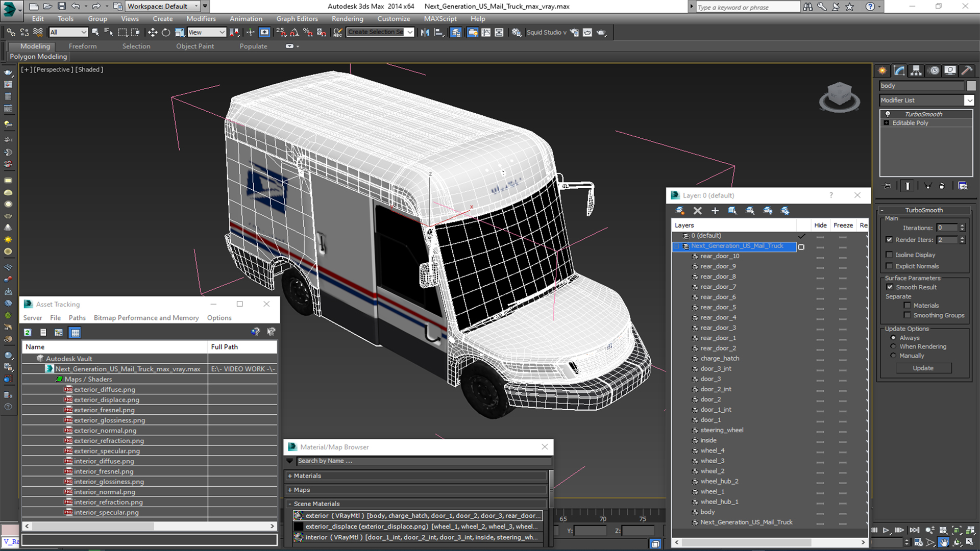Open the Utilities command panel hammer icon
This screenshot has height=551, width=980.
[x=966, y=70]
